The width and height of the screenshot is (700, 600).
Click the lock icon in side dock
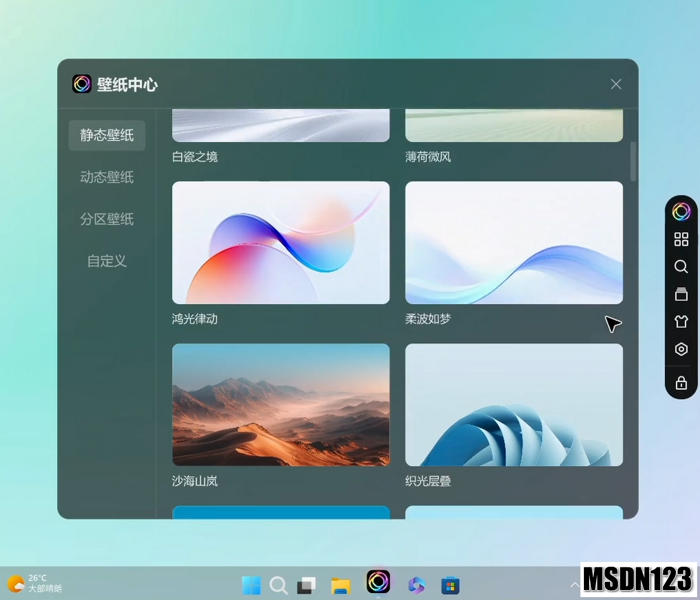681,383
